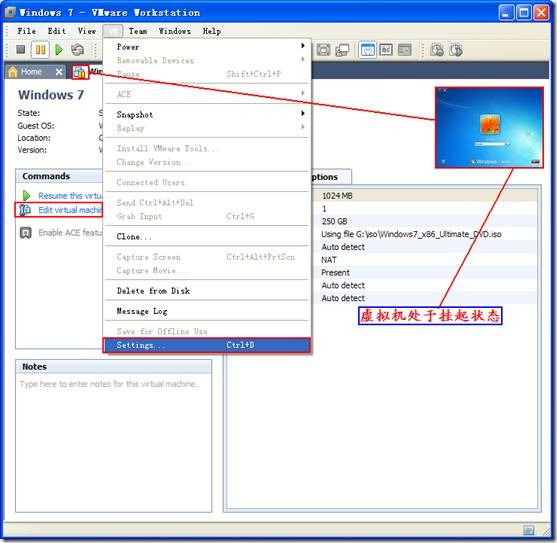
Task: Click the Power Off stop toolbar icon
Action: (x=21, y=50)
